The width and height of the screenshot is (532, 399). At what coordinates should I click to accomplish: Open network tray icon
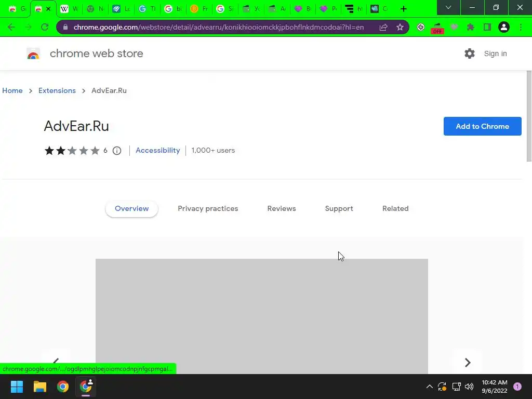(456, 387)
